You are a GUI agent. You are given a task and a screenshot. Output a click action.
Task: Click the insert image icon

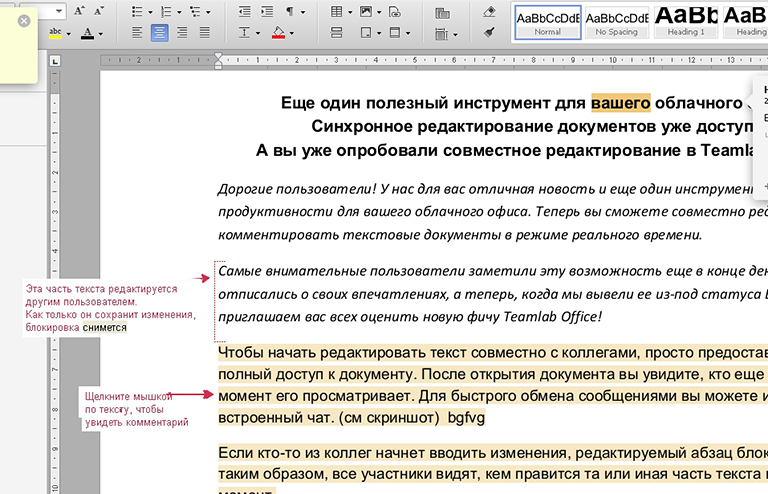366,12
